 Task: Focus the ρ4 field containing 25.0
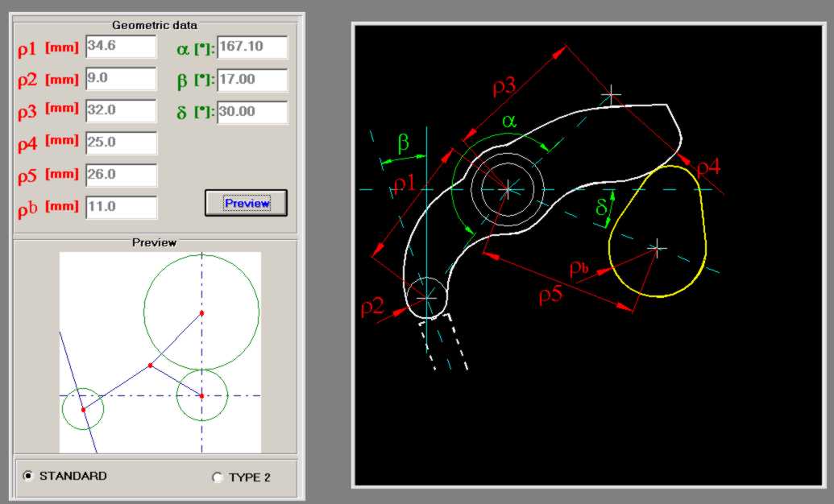click(120, 143)
